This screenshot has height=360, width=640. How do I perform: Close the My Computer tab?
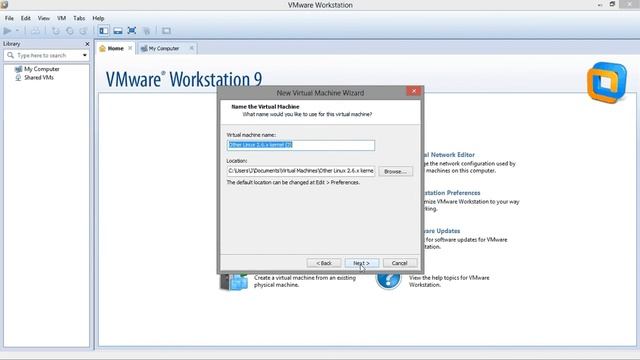tap(191, 48)
